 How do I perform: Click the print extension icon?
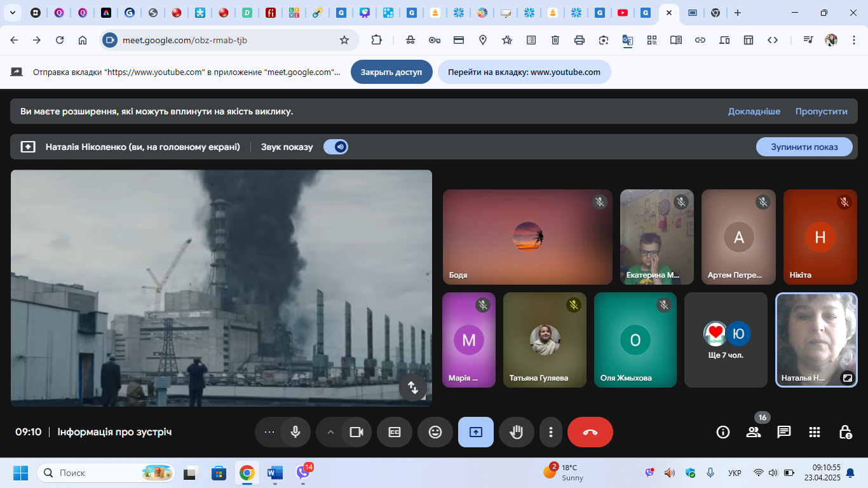[579, 40]
